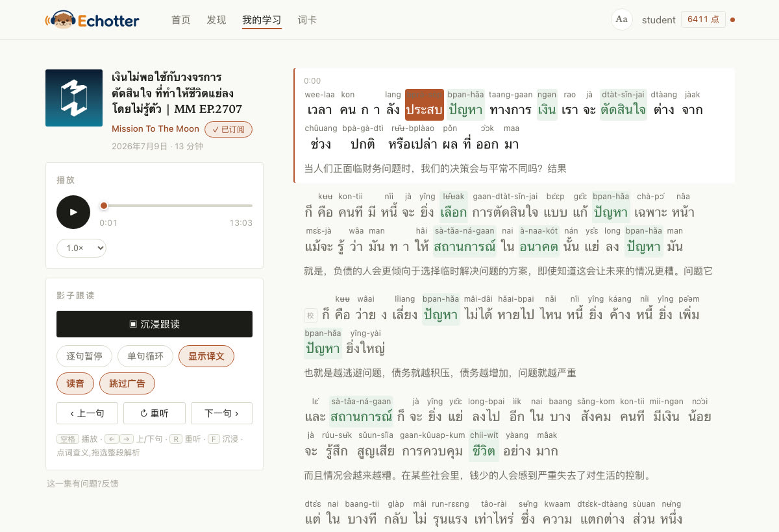The height and width of the screenshot is (532, 779).
Task: Click the podcast cover thumbnail
Action: [x=74, y=98]
